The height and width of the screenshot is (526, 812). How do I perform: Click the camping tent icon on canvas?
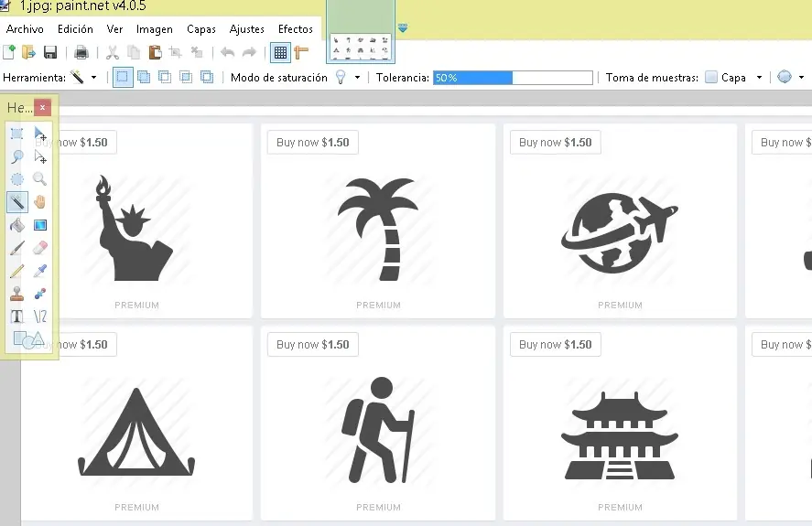tap(136, 432)
